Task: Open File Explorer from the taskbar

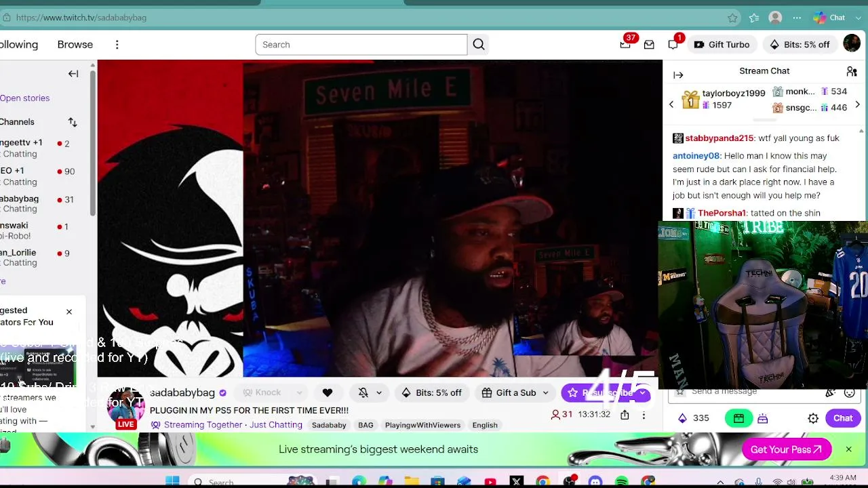Action: point(412,482)
